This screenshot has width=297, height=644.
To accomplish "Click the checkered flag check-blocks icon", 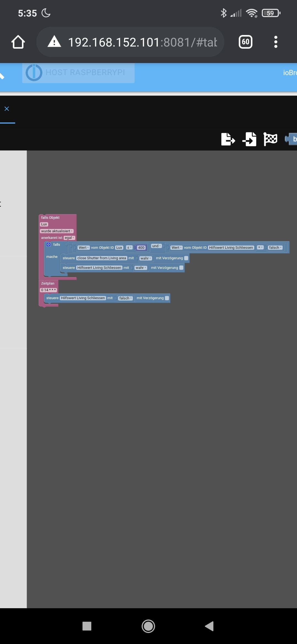I will (x=270, y=139).
